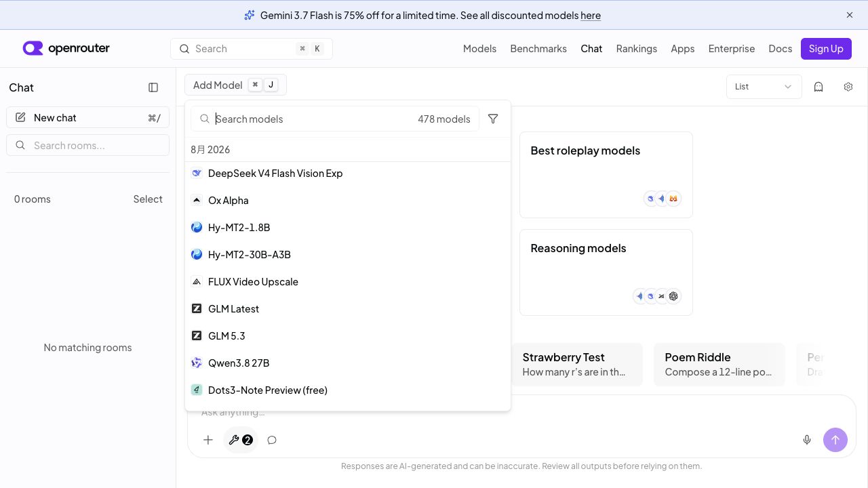Image resolution: width=868 pixels, height=488 pixels.
Task: Pick Hy-MT2-30B-A3B from the list
Action: coord(347,254)
